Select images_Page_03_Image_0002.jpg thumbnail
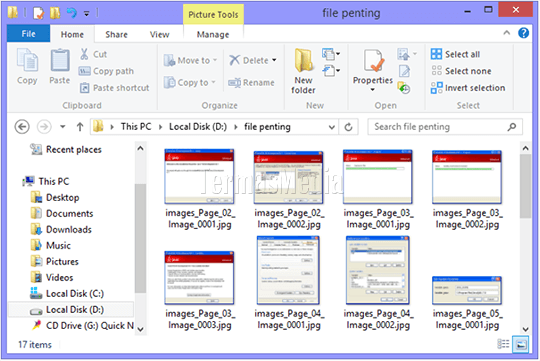Image resolution: width=540 pixels, height=361 pixels. click(467, 177)
